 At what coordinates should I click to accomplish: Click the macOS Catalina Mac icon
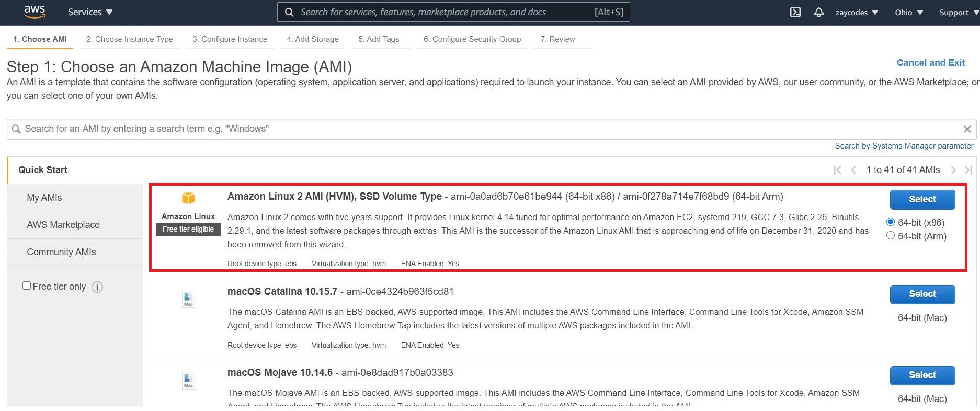coord(188,299)
